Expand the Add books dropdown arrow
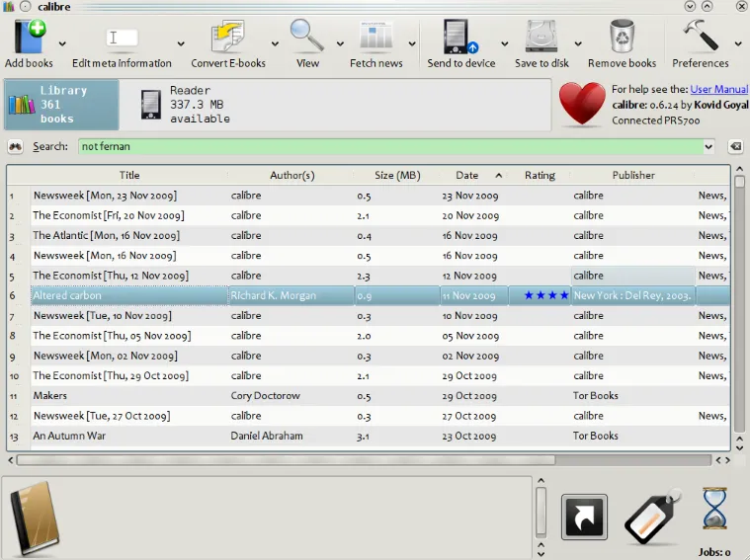This screenshot has width=750, height=560. point(62,44)
